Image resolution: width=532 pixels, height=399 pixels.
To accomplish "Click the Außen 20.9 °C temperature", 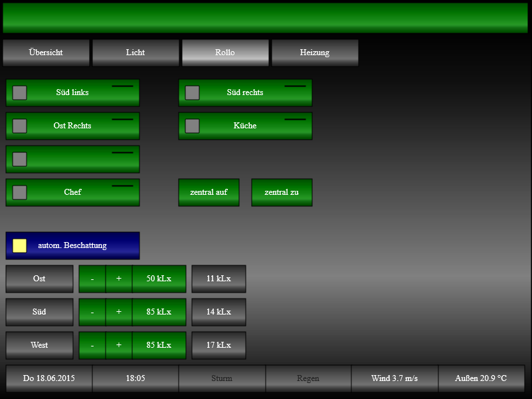I will coord(482,378).
